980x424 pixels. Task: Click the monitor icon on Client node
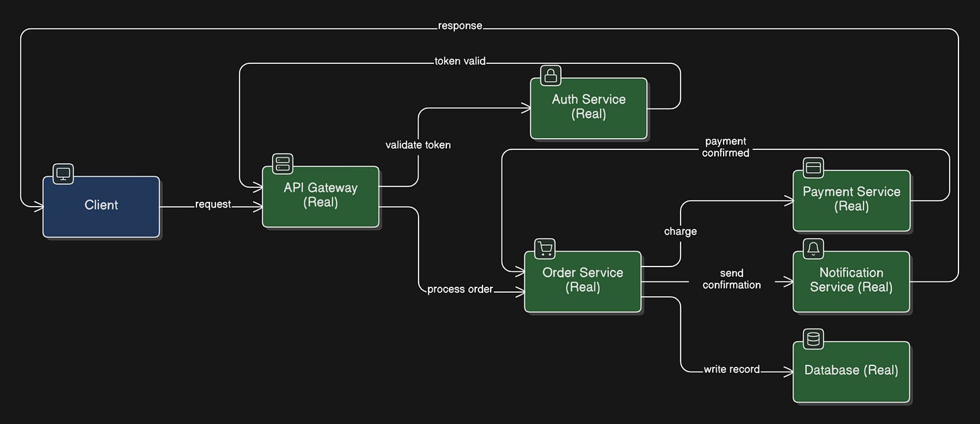[x=63, y=174]
